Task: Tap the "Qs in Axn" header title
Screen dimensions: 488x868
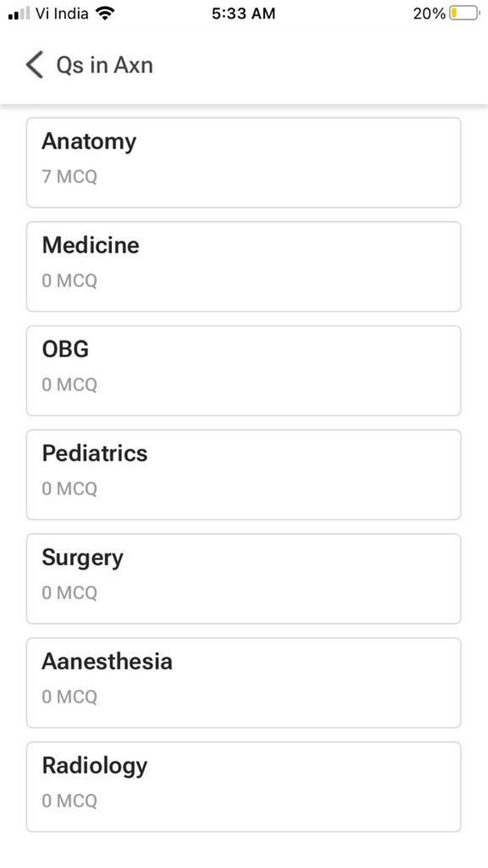Action: 105,65
